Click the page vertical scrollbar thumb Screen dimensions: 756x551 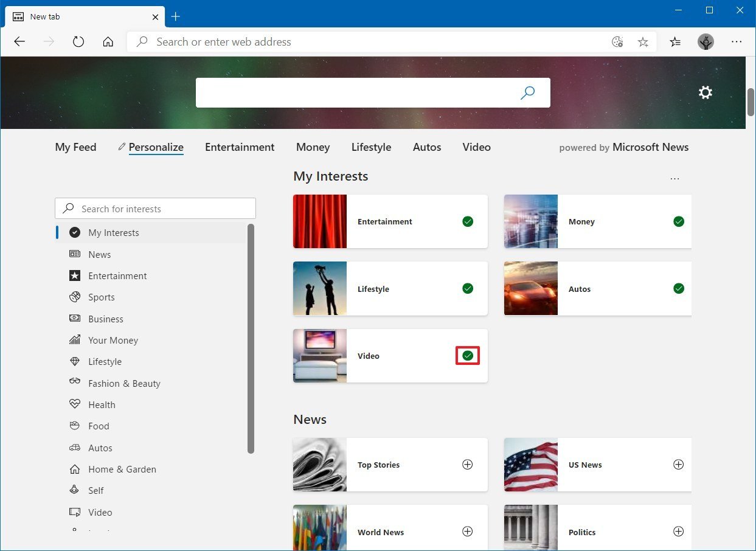(751, 102)
